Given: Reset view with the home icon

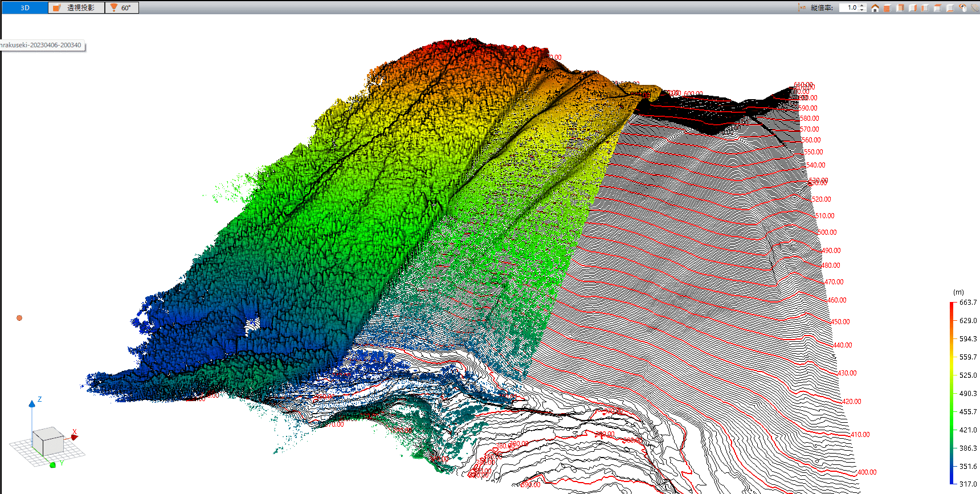Looking at the screenshot, I should point(875,8).
